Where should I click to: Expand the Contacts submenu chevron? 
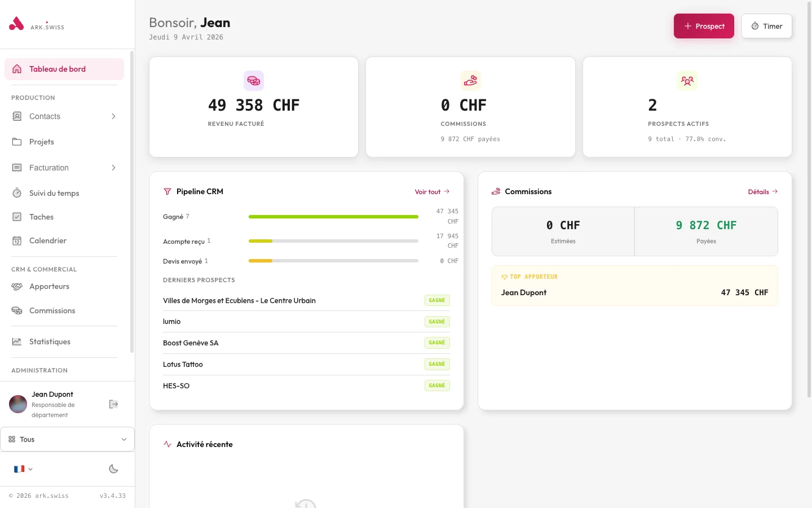(113, 116)
